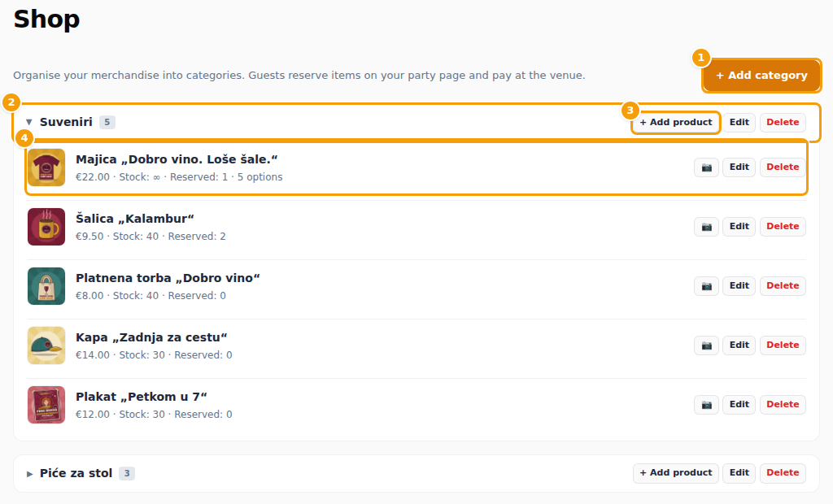Delete the Piće za stol category
The height and width of the screenshot is (504, 833).
tap(783, 472)
